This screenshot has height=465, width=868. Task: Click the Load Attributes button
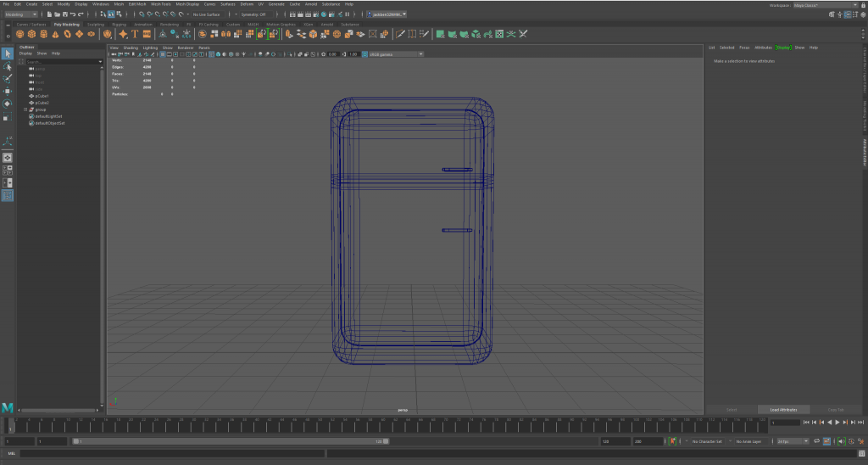(784, 409)
